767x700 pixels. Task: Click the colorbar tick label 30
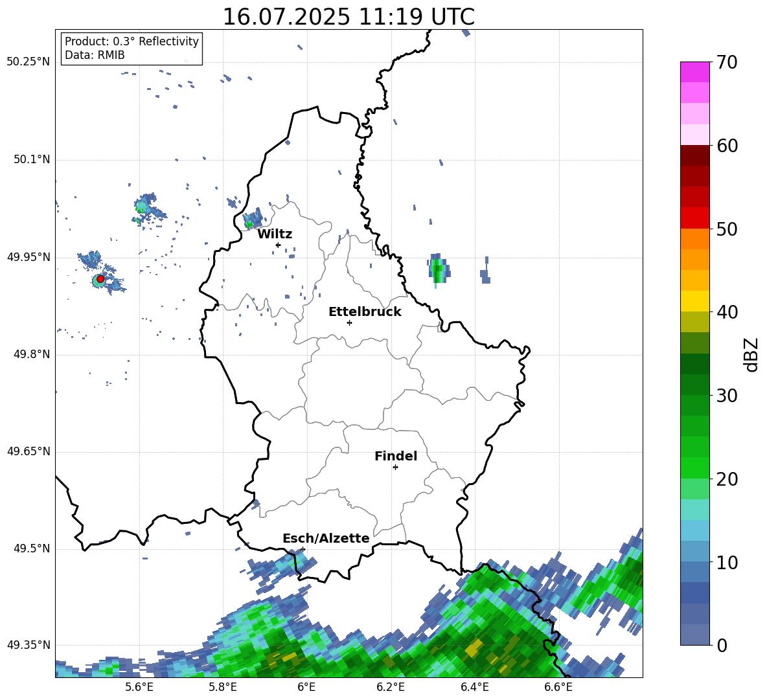pyautogui.click(x=727, y=396)
